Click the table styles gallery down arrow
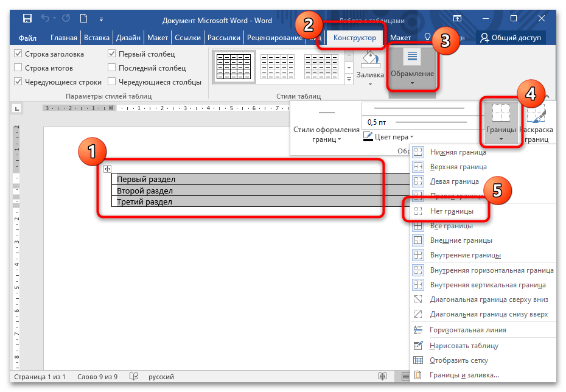Screen dimensions: 566x392 (349, 68)
